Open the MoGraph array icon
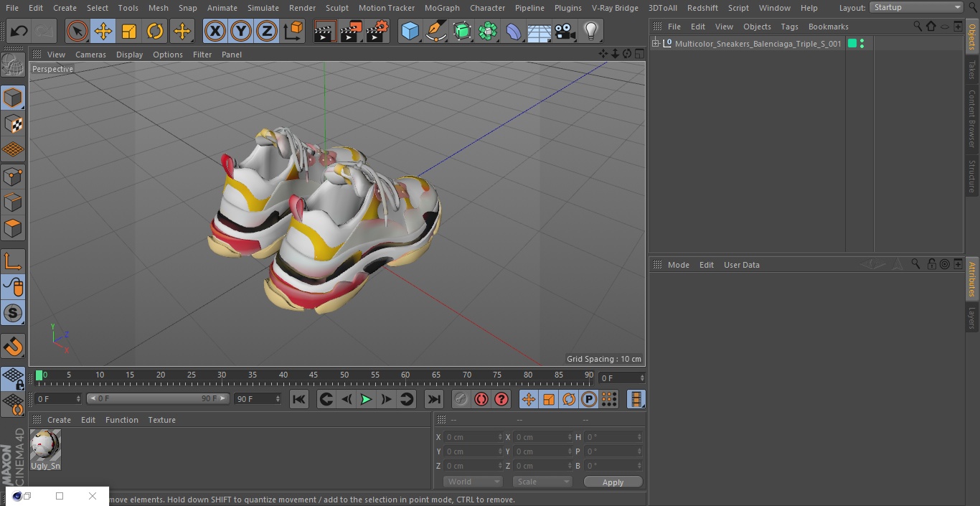 (x=488, y=31)
